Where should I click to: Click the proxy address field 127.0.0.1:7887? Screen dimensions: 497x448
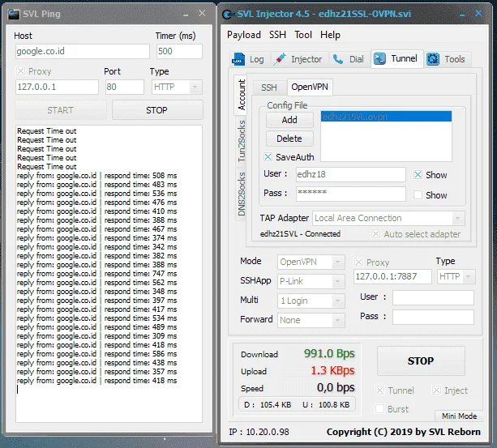point(392,277)
